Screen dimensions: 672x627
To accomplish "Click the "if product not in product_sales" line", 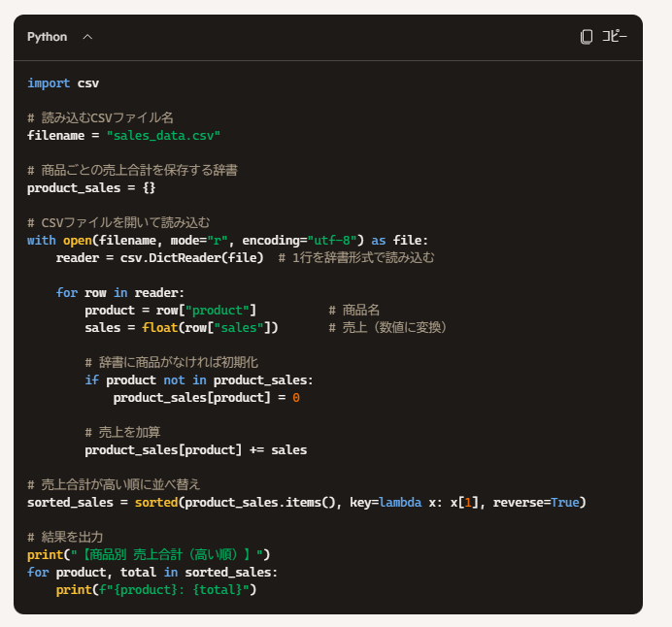I will click(x=199, y=379).
